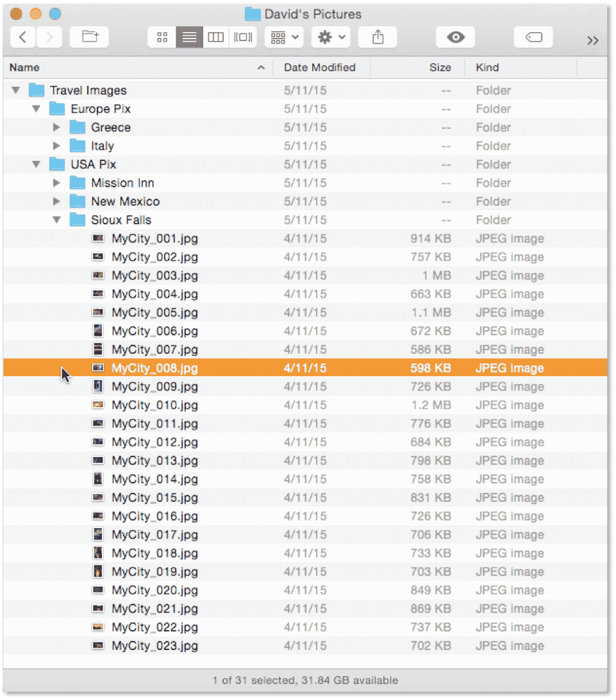Select file MyCity_020.jpg

click(305, 590)
